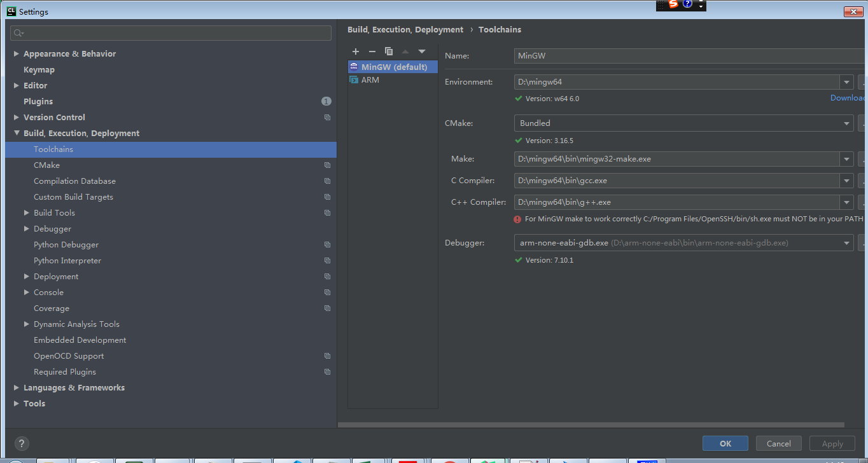Move the selected toolchain down
The width and height of the screenshot is (868, 463).
pos(421,51)
